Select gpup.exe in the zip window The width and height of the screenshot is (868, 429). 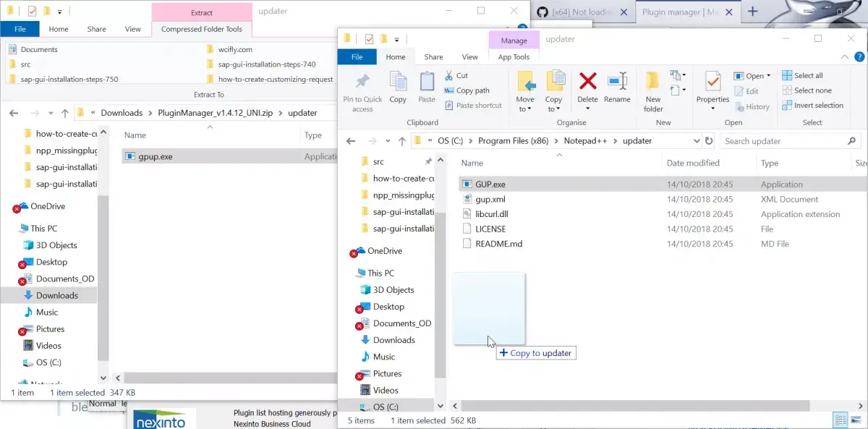point(148,156)
